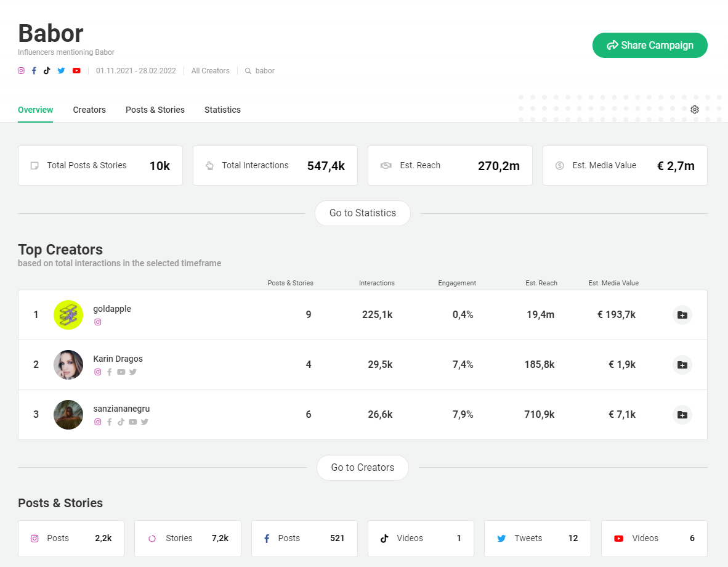Click the Posts & Stories column header
The height and width of the screenshot is (567, 728).
pos(290,283)
